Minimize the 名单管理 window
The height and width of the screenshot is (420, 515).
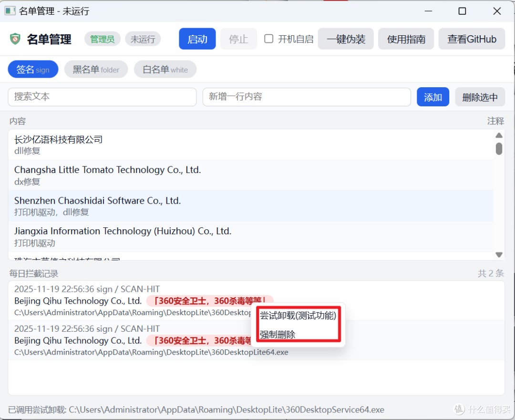click(428, 11)
